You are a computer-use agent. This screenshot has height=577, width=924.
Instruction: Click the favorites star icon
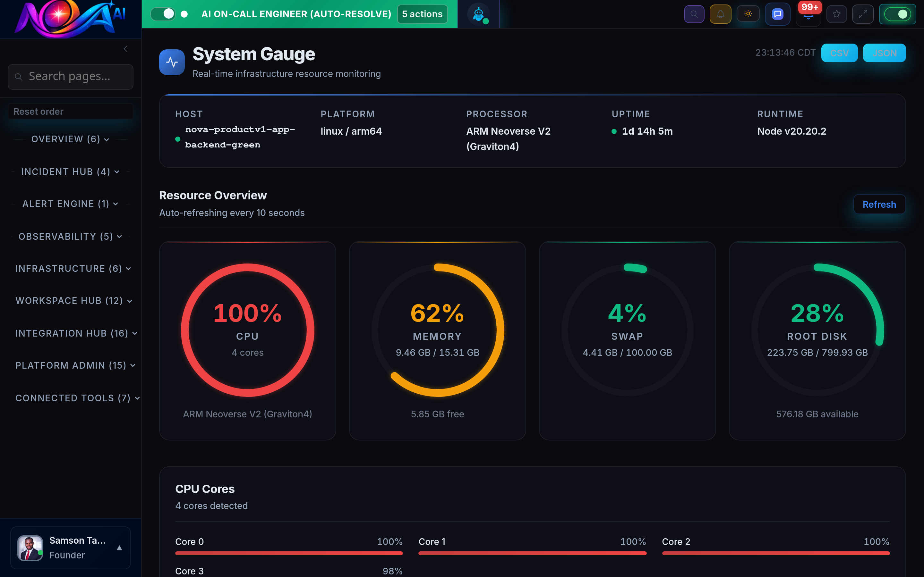(836, 14)
